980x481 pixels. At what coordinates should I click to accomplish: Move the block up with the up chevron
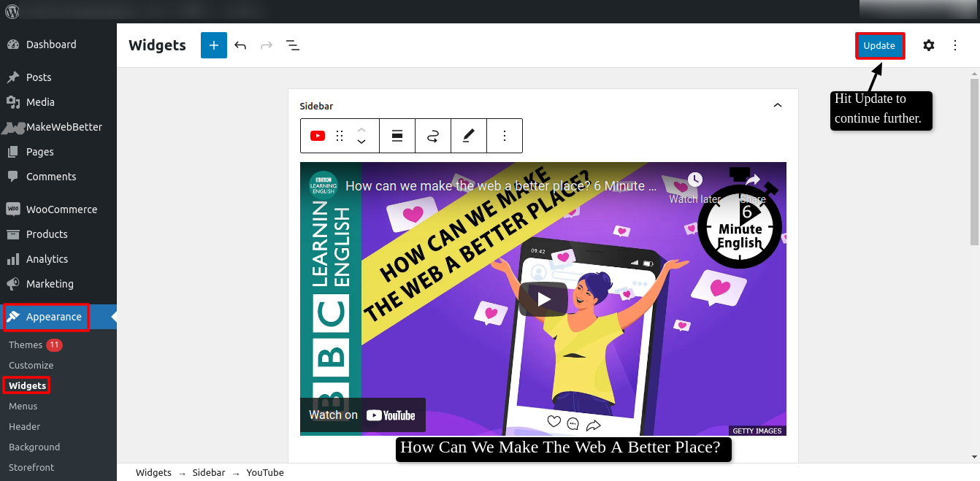tap(361, 130)
